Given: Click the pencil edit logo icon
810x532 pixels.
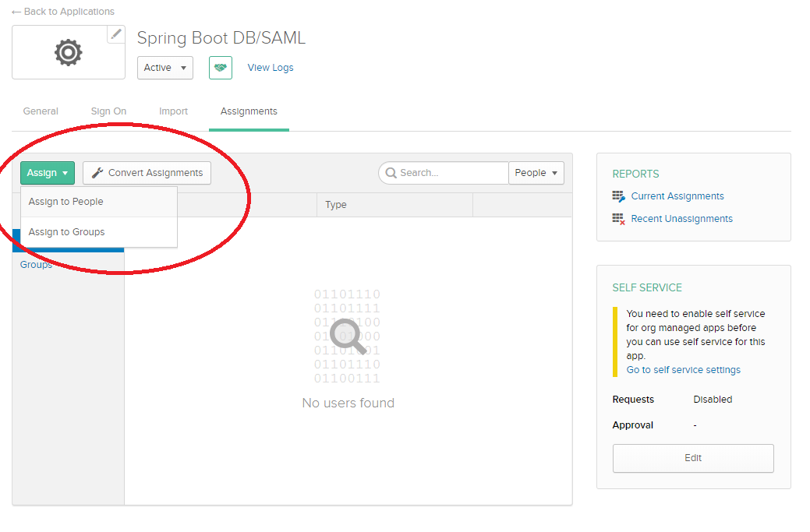Looking at the screenshot, I should 116,34.
